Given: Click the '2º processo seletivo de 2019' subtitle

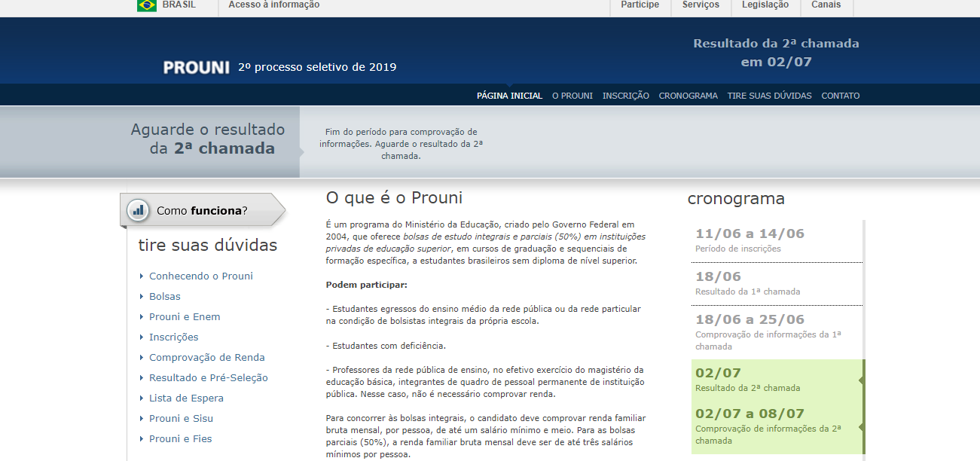Looking at the screenshot, I should pos(317,67).
